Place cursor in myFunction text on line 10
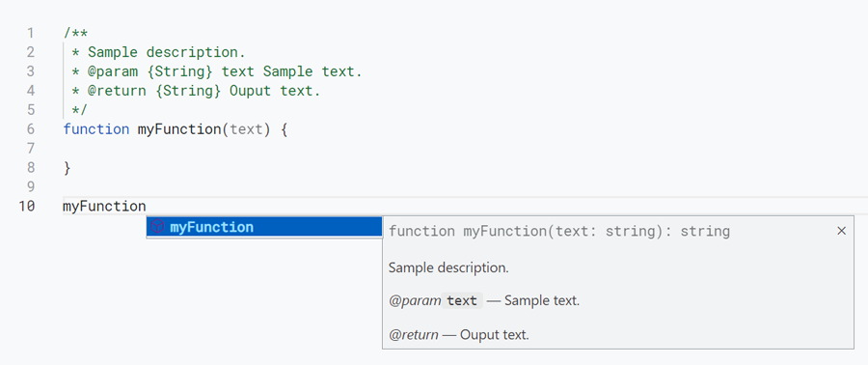This screenshot has height=365, width=868. coord(104,206)
